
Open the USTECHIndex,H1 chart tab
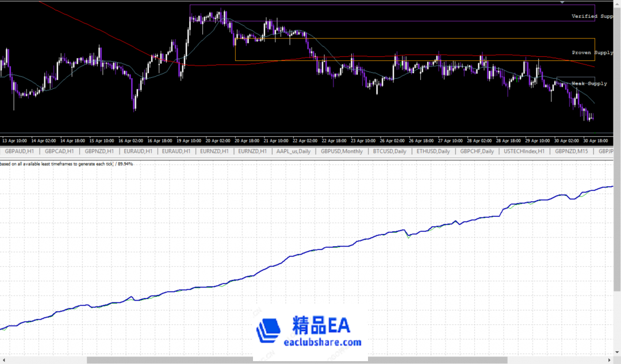(524, 151)
